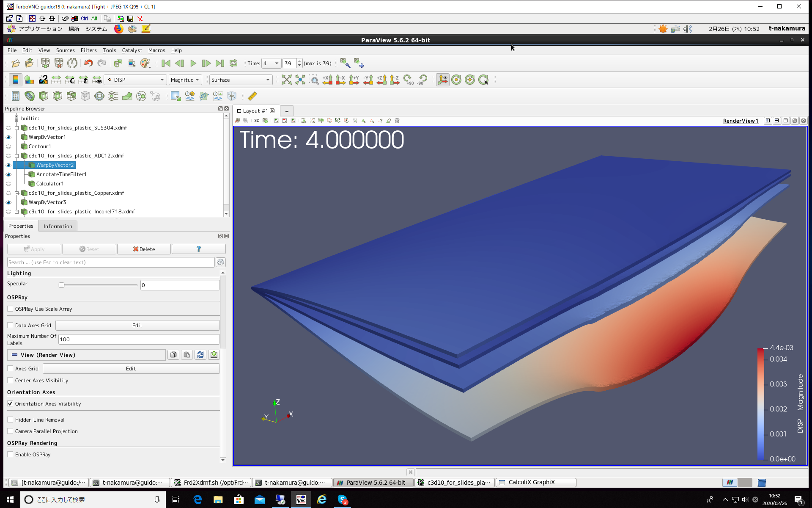The image size is (812, 508).
Task: Toggle visibility of WarpByVector3
Action: 8,202
